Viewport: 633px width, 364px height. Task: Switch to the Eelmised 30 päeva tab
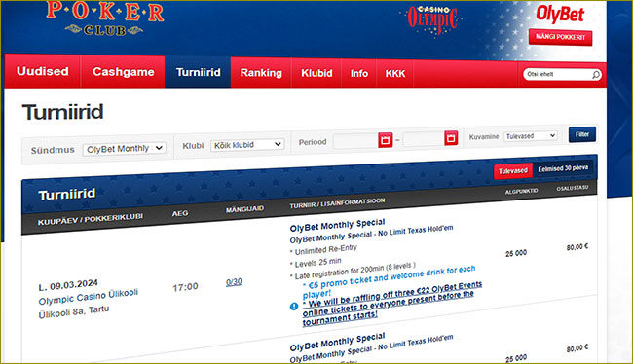point(563,168)
